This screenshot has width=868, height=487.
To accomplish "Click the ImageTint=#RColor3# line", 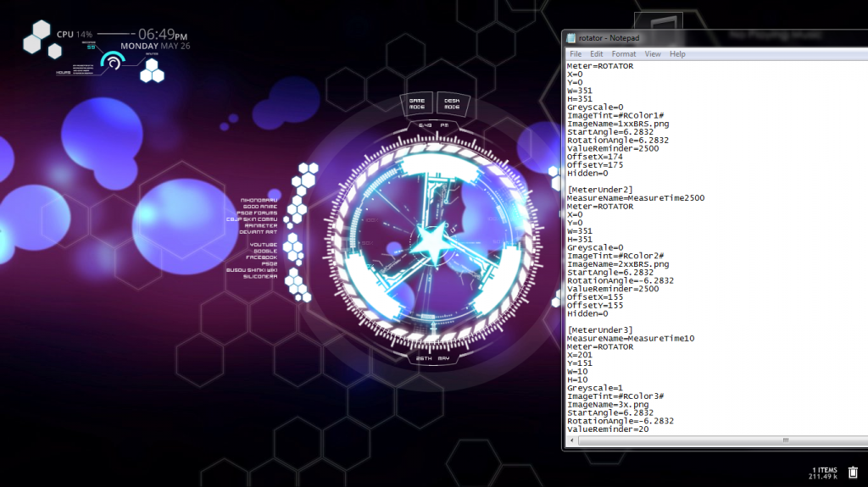I will [x=615, y=396].
